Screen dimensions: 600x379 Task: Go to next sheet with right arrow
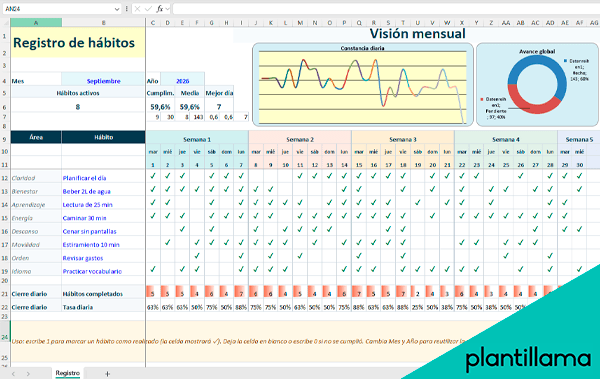tap(28, 374)
